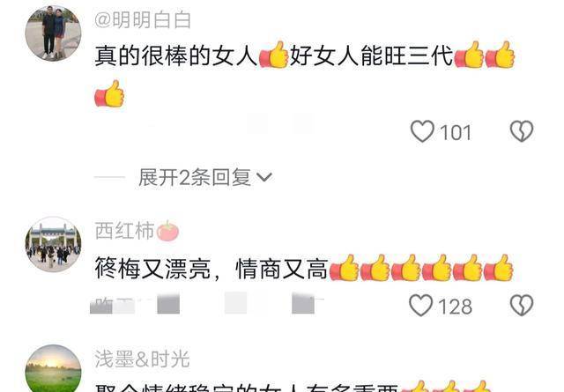Tap the username @明明白白
564x392 pixels.
[143, 19]
